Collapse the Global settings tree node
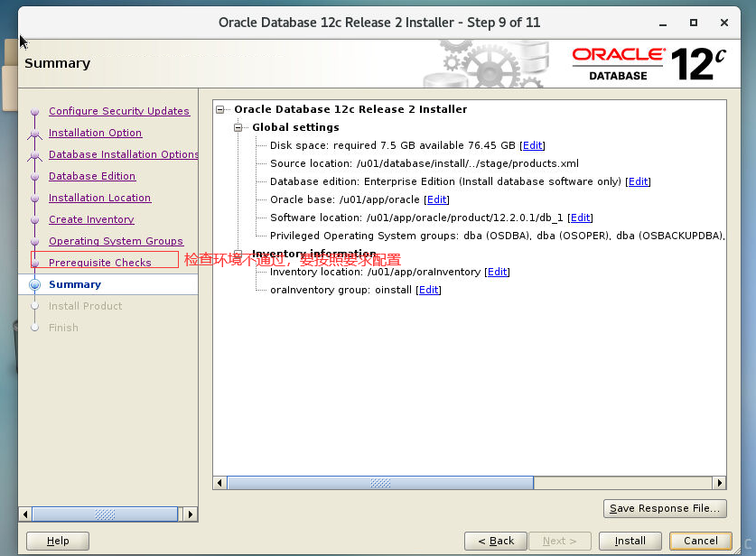Image resolution: width=756 pixels, height=556 pixels. [238, 127]
